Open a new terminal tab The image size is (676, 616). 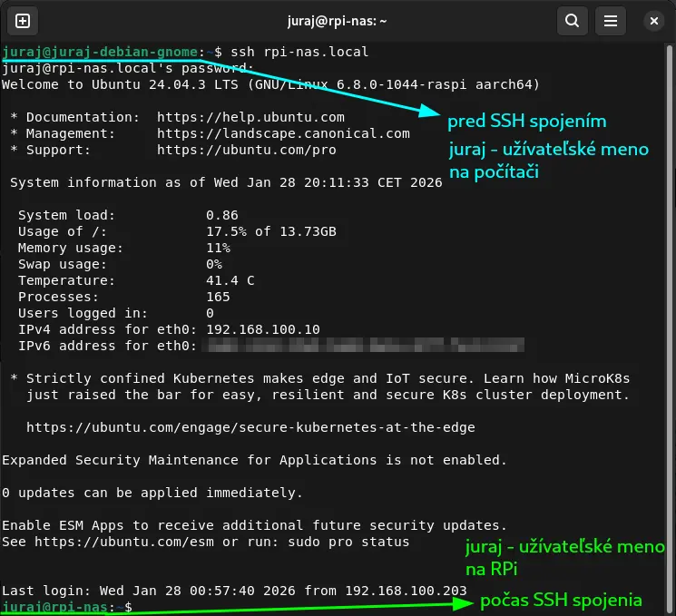tap(24, 20)
